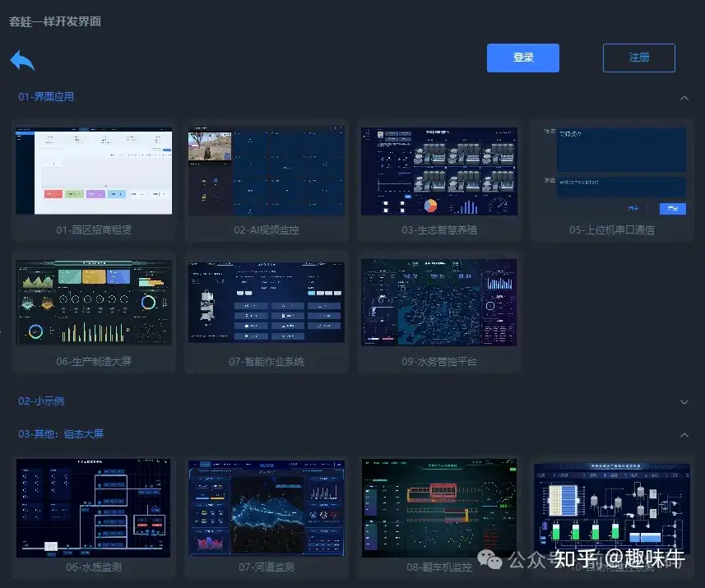
Task: Click the 01-园区招商租赁 caption text
Action: click(94, 229)
